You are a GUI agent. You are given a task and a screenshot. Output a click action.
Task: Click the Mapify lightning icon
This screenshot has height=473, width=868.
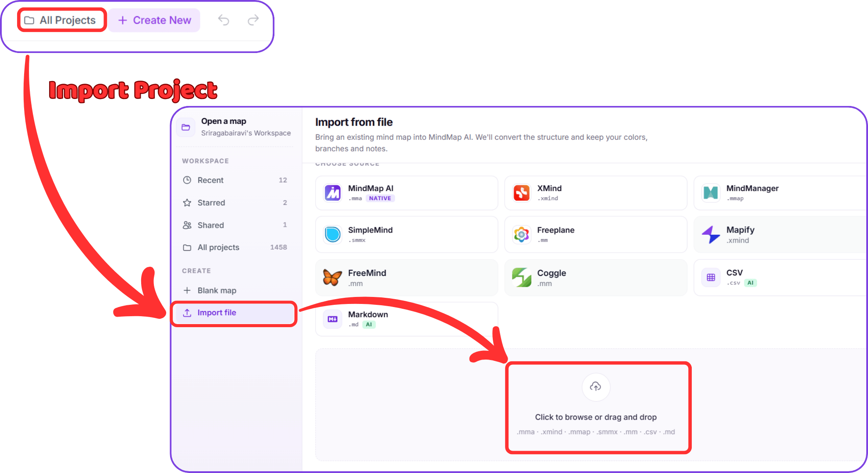tap(711, 235)
